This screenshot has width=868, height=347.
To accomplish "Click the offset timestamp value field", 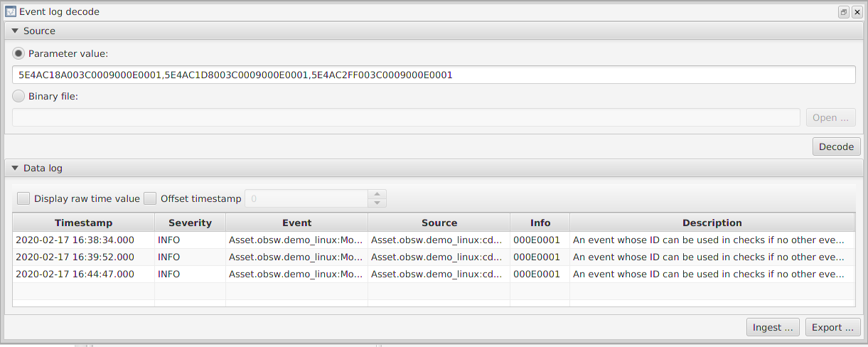I will (306, 198).
